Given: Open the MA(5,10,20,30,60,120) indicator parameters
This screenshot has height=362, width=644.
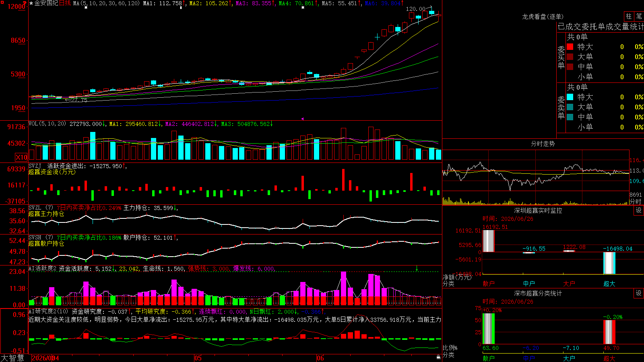Looking at the screenshot, I should click(x=106, y=3).
